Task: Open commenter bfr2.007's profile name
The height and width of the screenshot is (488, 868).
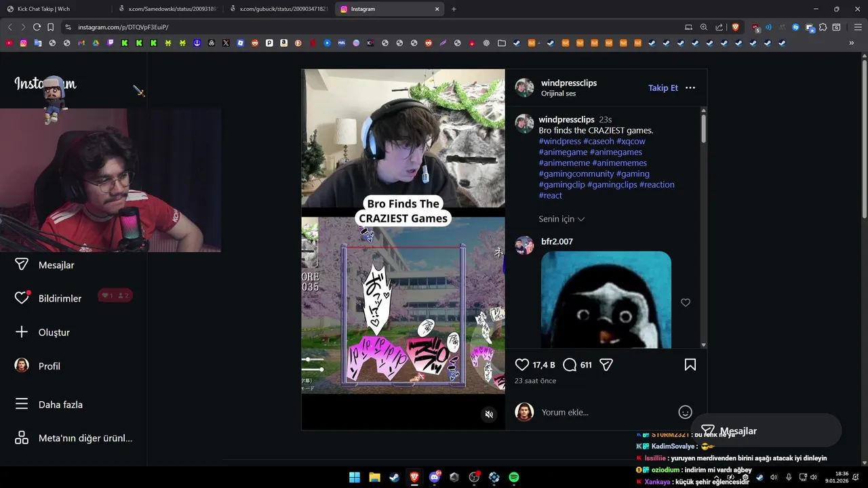Action: click(557, 241)
